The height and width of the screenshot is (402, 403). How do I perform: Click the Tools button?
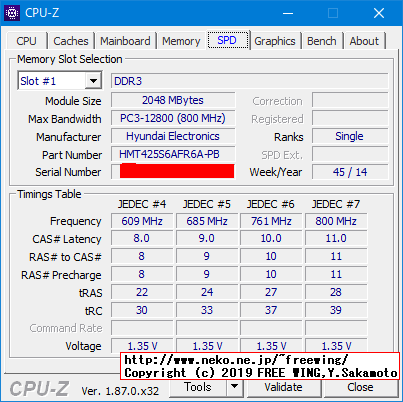click(198, 387)
